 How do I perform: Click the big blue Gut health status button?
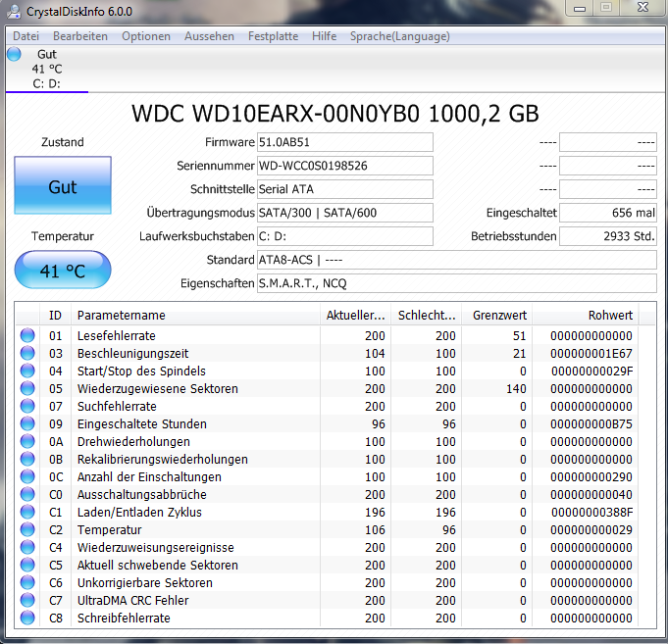[63, 185]
